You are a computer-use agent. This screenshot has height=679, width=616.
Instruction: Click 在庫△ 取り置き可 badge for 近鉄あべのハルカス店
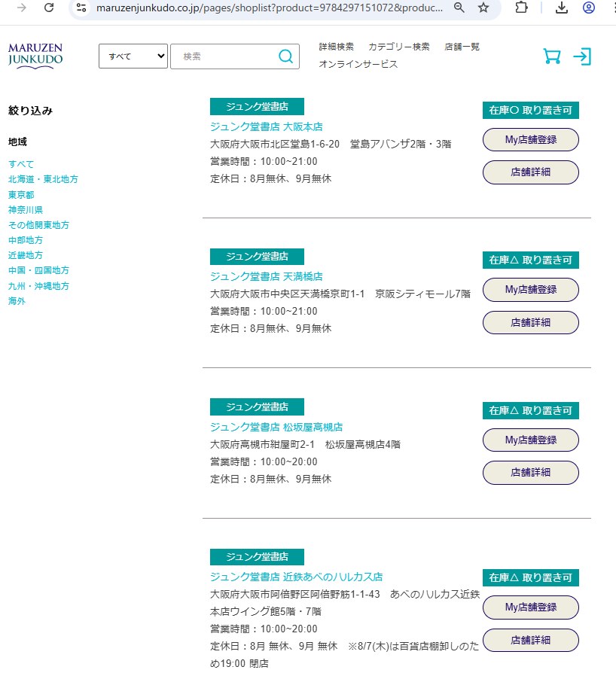(x=531, y=578)
